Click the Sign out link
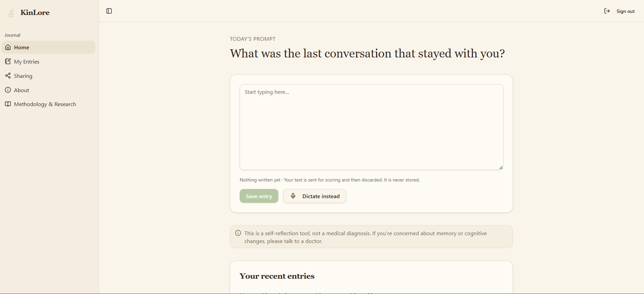 coord(625,11)
